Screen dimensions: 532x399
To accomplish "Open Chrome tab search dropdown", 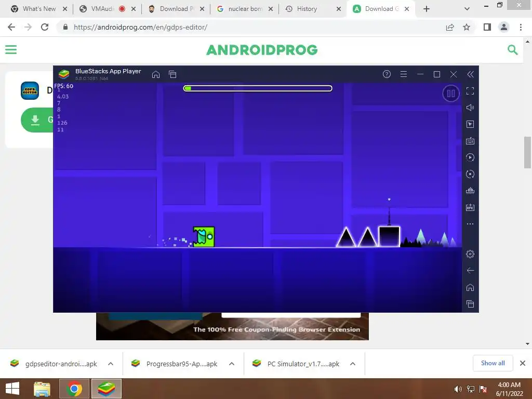I will 467,9.
